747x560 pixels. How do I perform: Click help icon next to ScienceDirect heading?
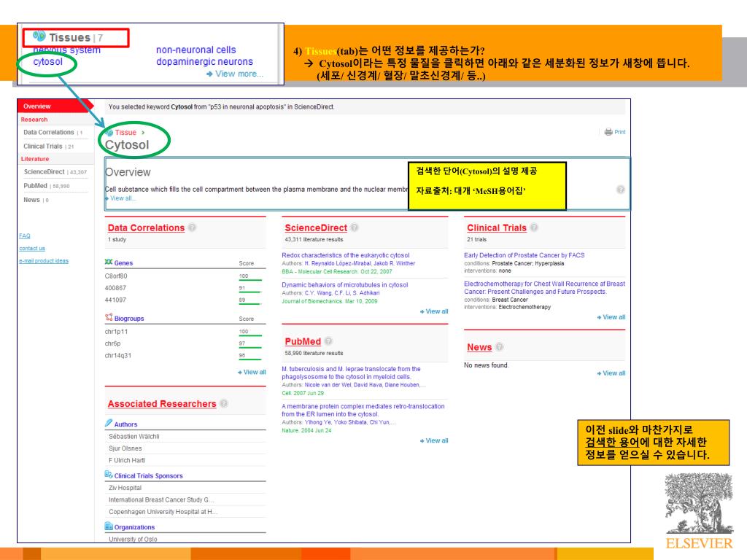(355, 227)
